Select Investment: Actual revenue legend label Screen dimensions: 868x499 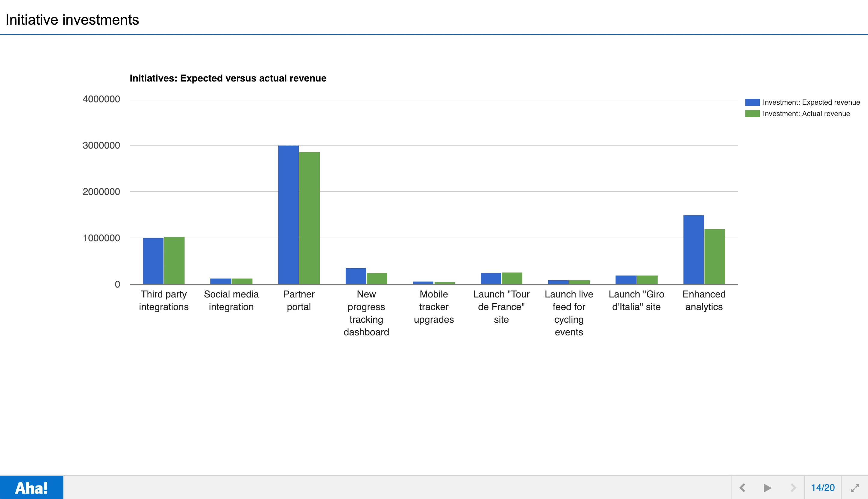[806, 114]
